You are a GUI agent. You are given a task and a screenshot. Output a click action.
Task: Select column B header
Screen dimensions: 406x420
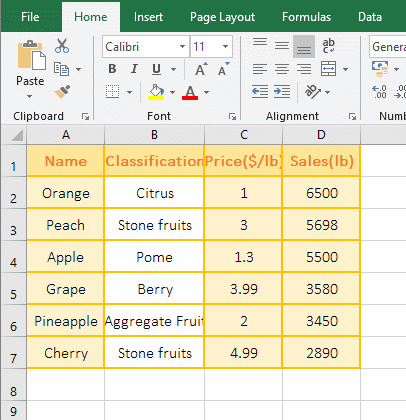click(x=154, y=135)
